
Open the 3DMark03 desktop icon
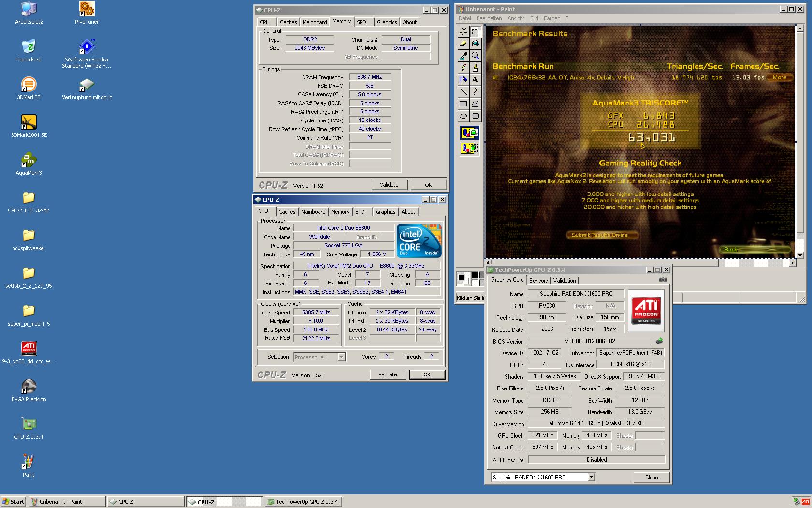click(29, 88)
